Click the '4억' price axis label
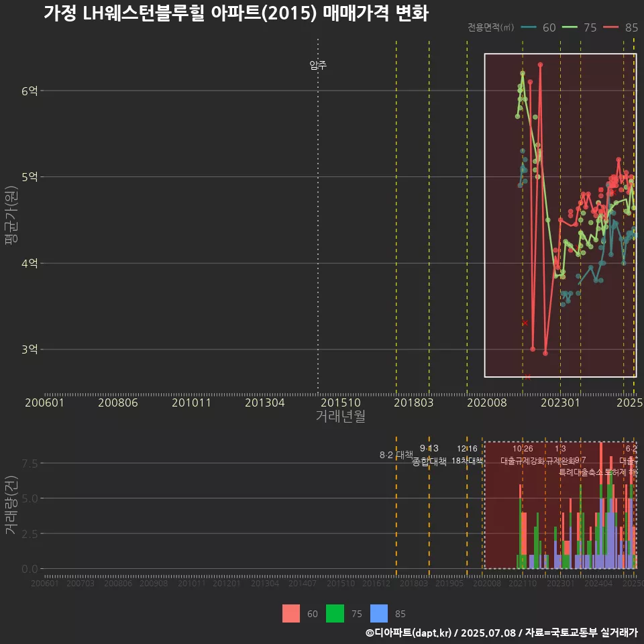Image resolution: width=644 pixels, height=644 pixels. pyautogui.click(x=30, y=263)
